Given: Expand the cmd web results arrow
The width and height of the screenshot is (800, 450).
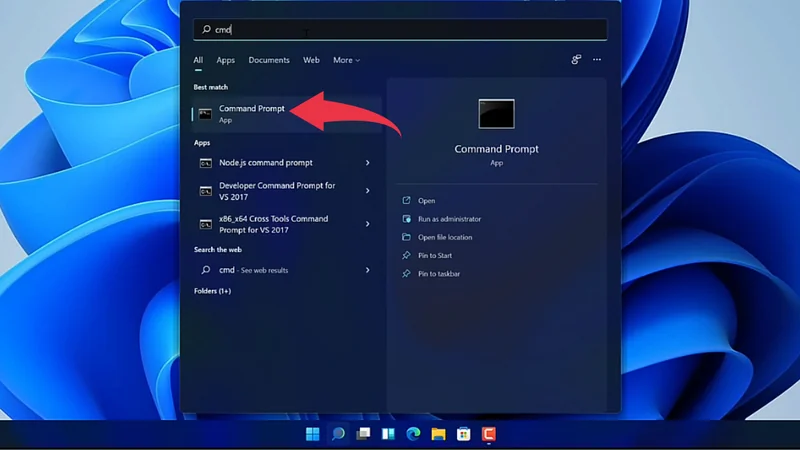Looking at the screenshot, I should coord(368,270).
